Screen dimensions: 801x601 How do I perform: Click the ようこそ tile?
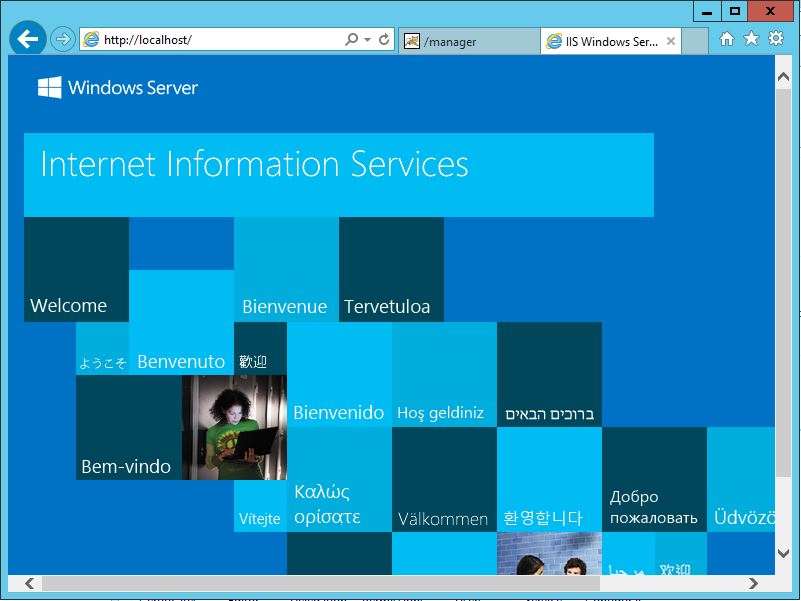pos(102,349)
